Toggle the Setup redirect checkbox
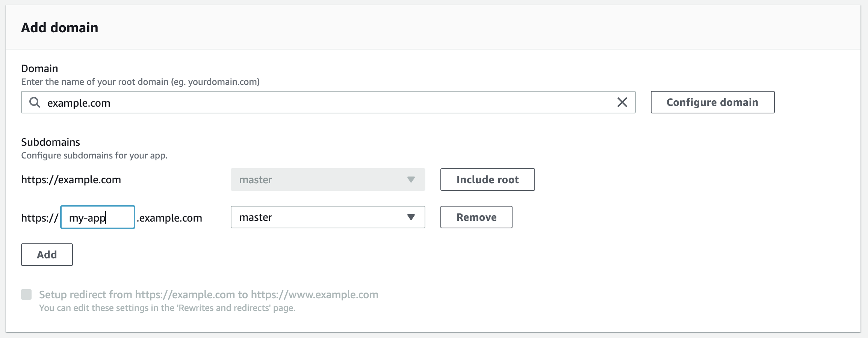Screen dimensions: 868x338 26,294
